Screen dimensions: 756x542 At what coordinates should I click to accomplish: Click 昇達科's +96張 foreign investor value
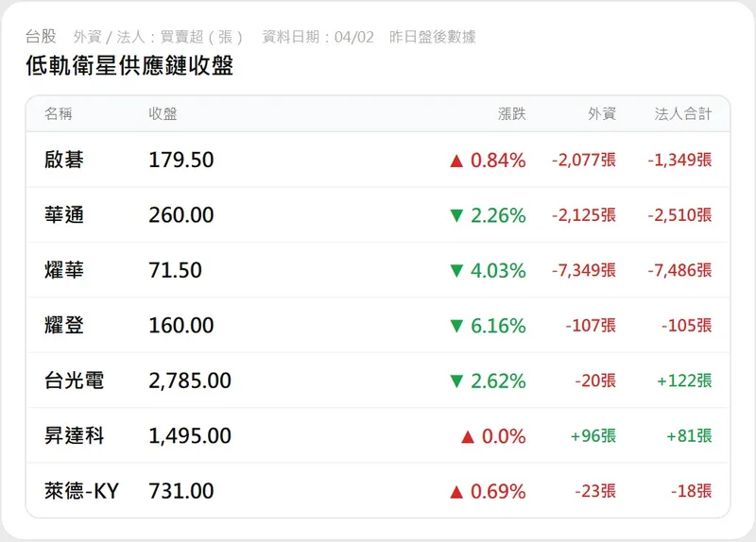(x=593, y=436)
